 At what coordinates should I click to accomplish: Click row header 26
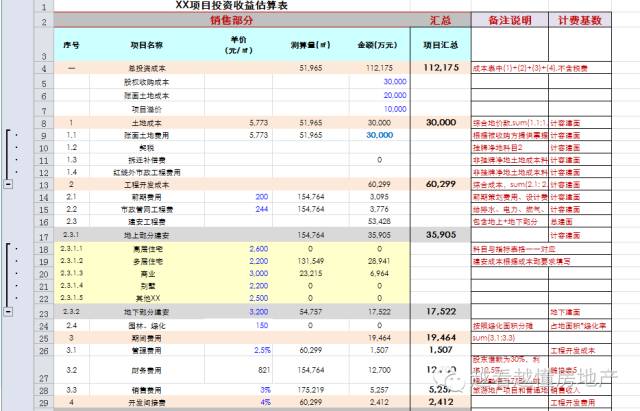click(x=44, y=351)
